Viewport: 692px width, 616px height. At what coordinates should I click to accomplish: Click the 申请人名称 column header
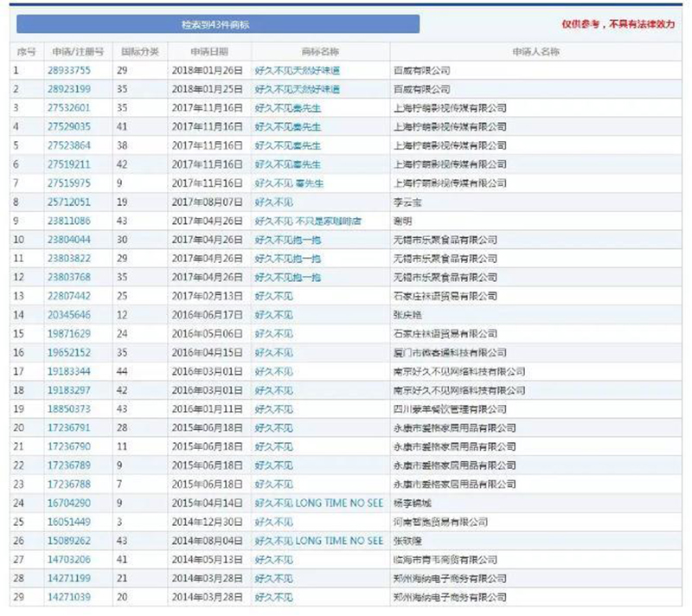536,52
